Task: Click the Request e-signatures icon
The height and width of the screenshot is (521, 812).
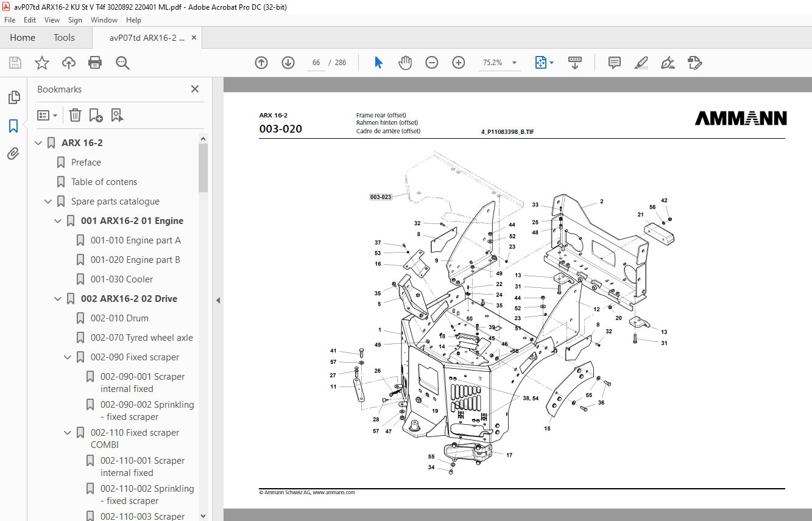Action: 695,63
